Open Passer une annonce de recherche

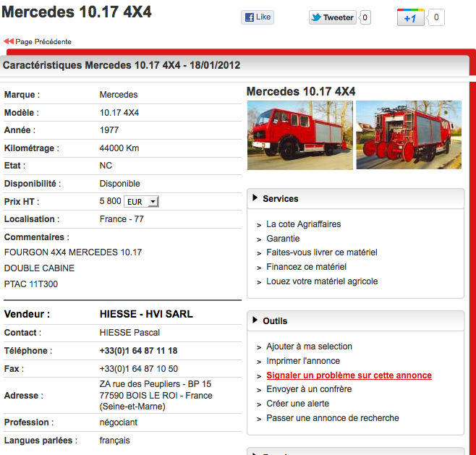pos(332,418)
